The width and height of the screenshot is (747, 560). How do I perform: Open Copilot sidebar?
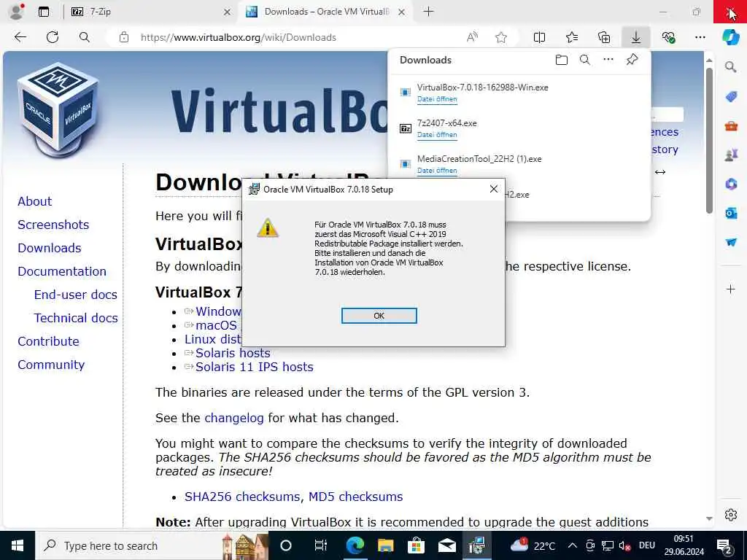click(730, 37)
